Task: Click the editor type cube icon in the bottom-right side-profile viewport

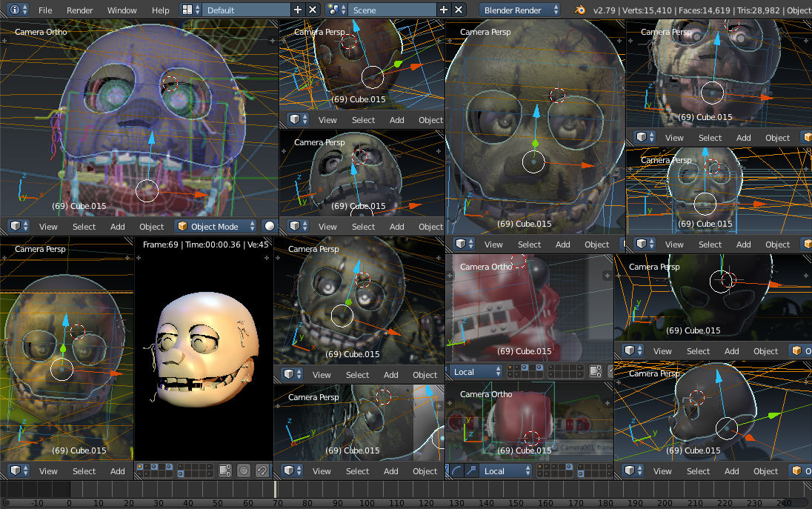Action: pos(633,470)
